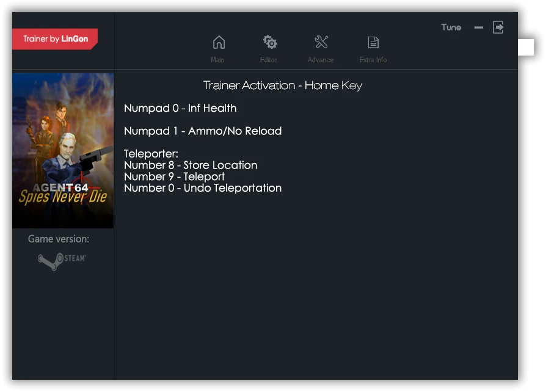Click the Trainer Activation - Home Key heading
This screenshot has width=546, height=392.
[283, 85]
